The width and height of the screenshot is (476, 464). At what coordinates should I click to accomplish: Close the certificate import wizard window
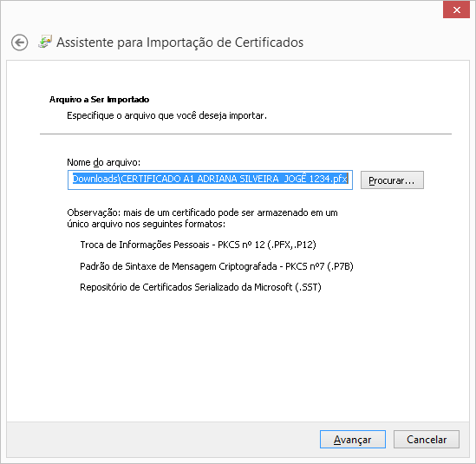(456, 10)
